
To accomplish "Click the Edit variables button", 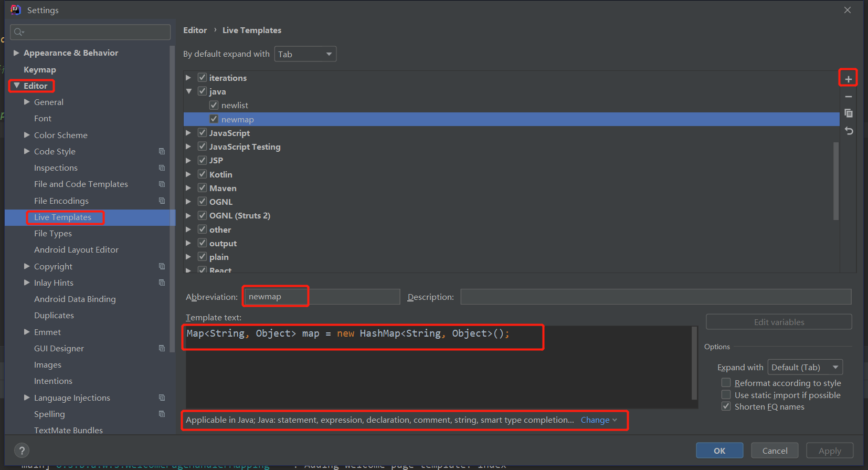I will pyautogui.click(x=779, y=322).
